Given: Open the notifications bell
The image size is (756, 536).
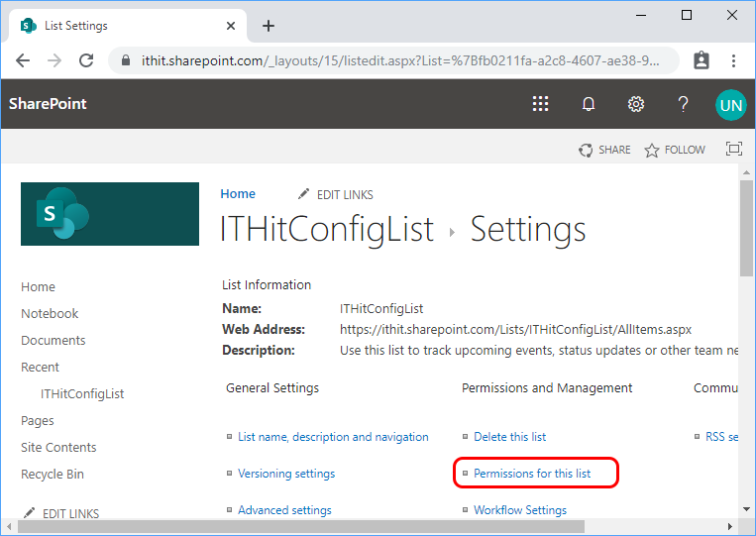Looking at the screenshot, I should click(589, 104).
